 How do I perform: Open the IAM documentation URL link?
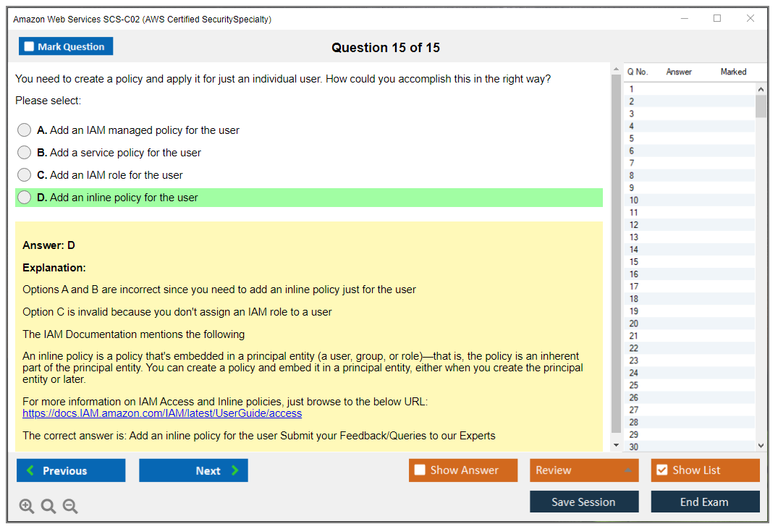(162, 413)
